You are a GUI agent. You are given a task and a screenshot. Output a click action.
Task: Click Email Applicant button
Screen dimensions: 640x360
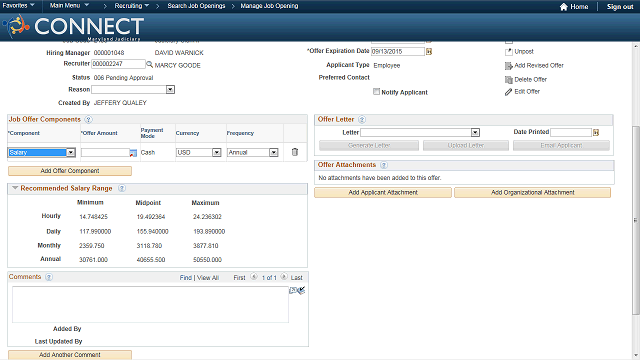(x=561, y=145)
